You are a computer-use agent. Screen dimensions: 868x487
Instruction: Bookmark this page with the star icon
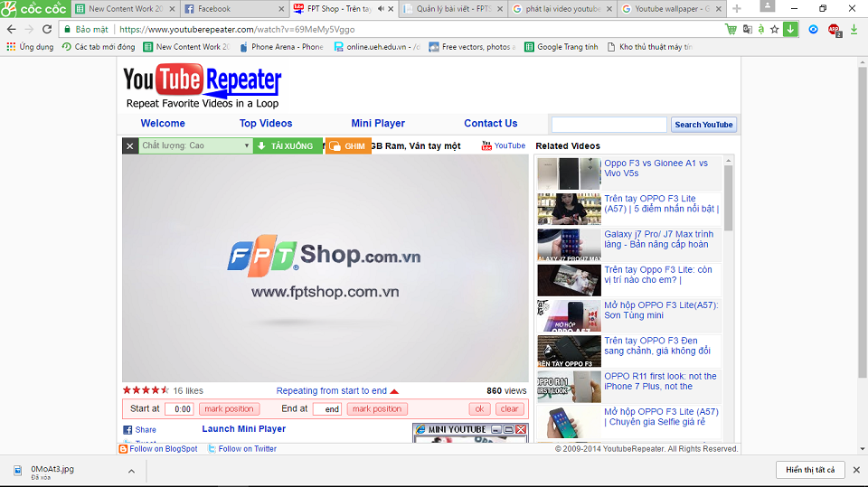coord(775,29)
